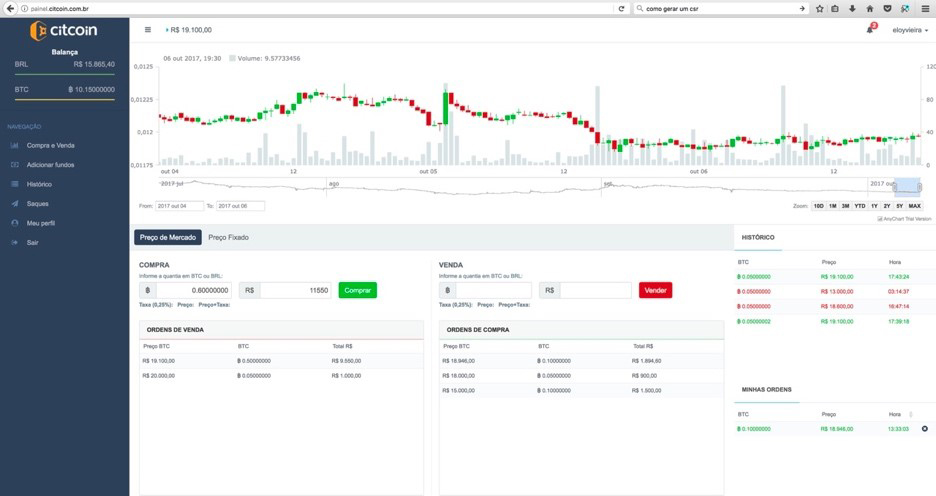Go back with the browser back arrow

[x=10, y=8]
